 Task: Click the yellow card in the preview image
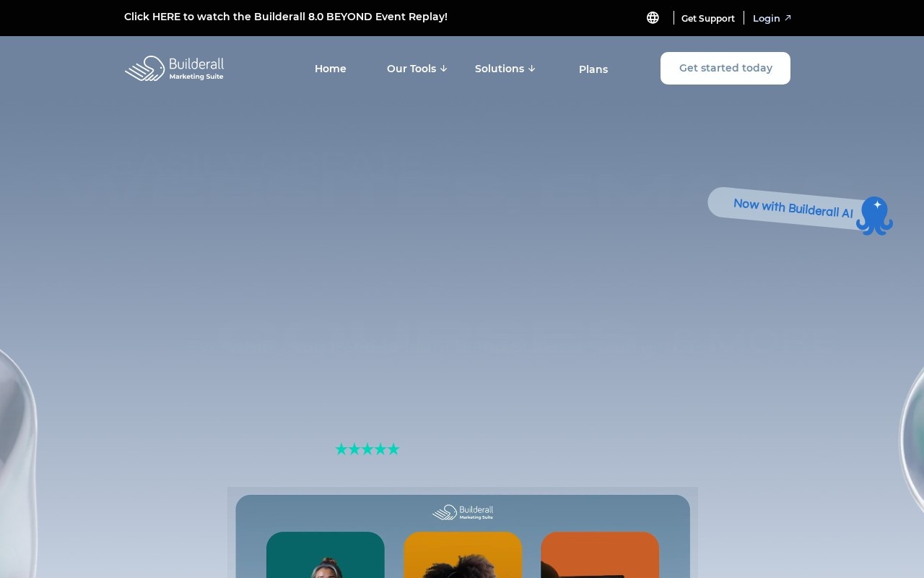click(463, 555)
